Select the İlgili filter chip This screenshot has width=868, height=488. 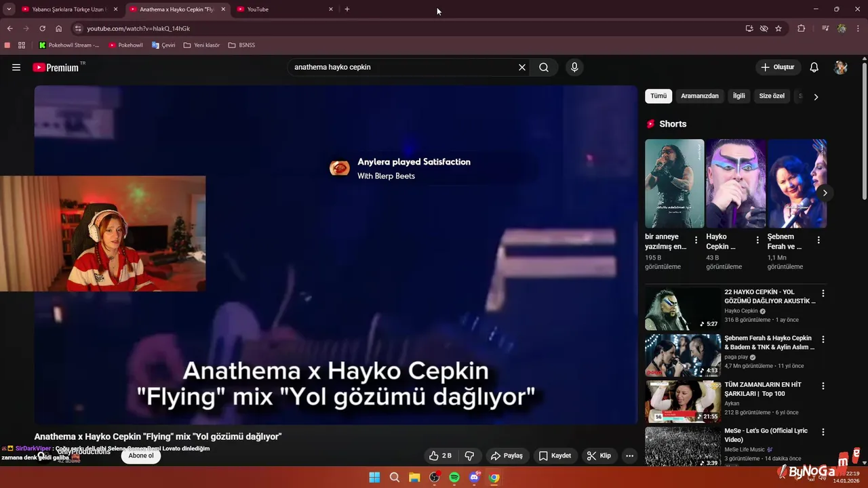(x=739, y=96)
